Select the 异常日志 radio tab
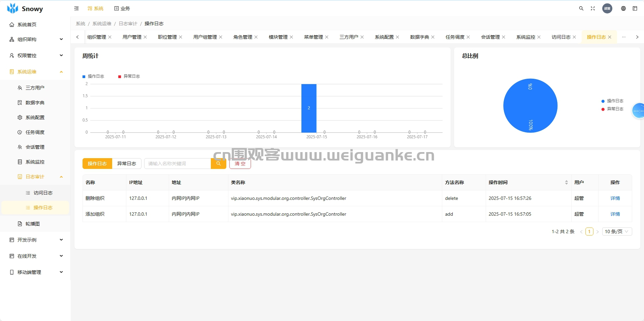Screen dimensions: 644x321 tap(127, 164)
